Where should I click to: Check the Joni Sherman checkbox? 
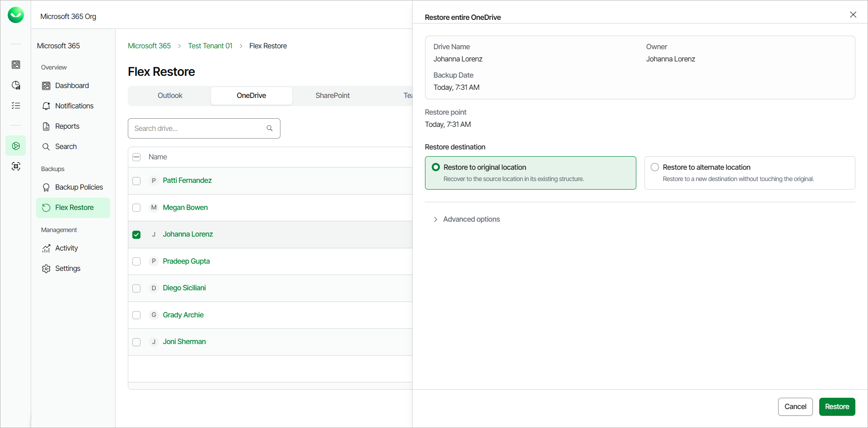pyautogui.click(x=136, y=342)
